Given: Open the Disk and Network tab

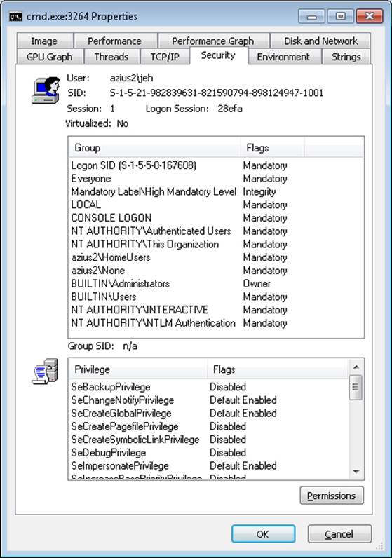Looking at the screenshot, I should [x=320, y=41].
